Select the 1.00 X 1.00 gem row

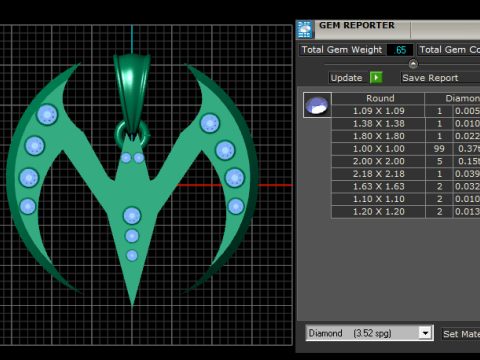(406, 149)
